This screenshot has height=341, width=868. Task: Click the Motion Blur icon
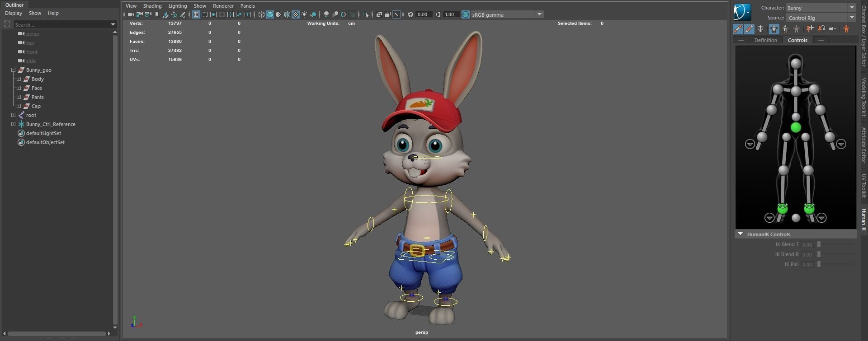[335, 14]
